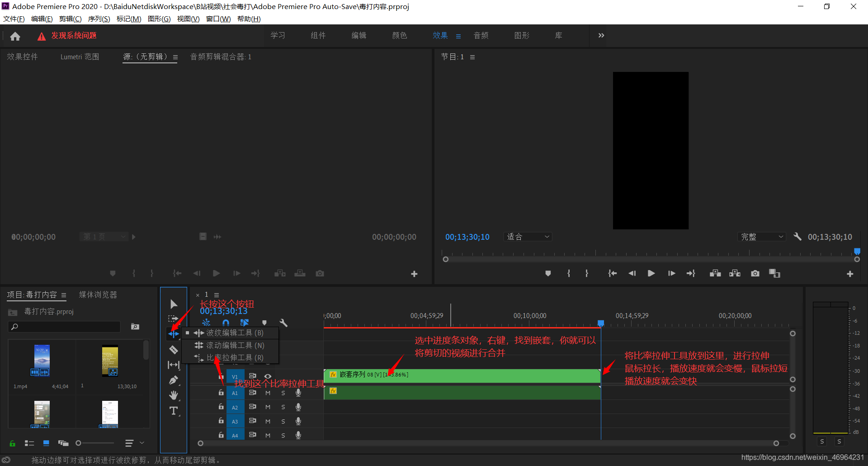Image resolution: width=868 pixels, height=466 pixels.
Task: Open 效果 workspace menu icon
Action: click(x=458, y=36)
